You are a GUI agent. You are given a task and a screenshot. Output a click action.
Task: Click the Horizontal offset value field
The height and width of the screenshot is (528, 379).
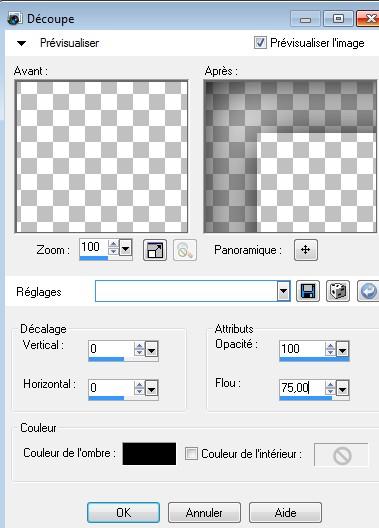coord(111,388)
